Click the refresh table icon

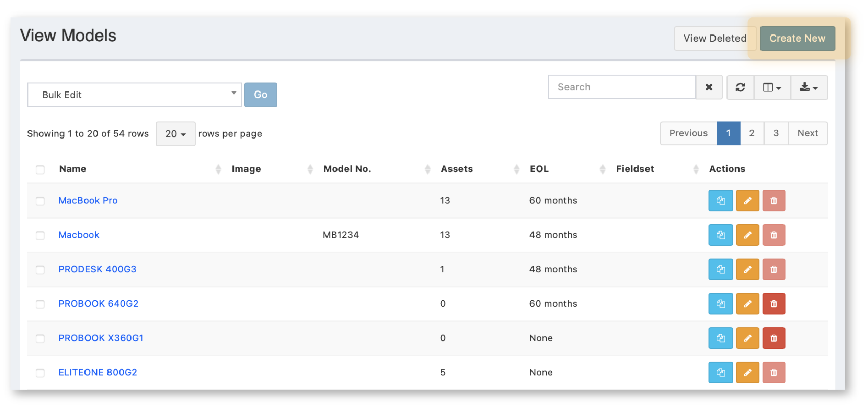[740, 87]
